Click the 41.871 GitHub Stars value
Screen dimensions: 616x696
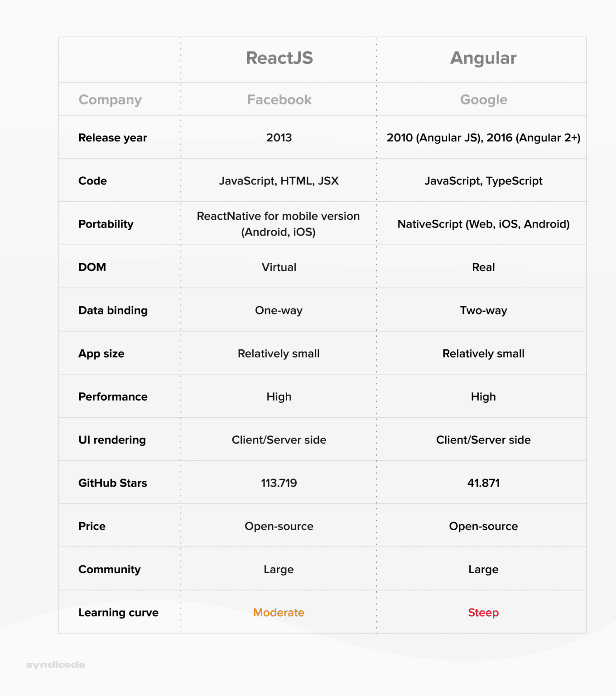(483, 483)
